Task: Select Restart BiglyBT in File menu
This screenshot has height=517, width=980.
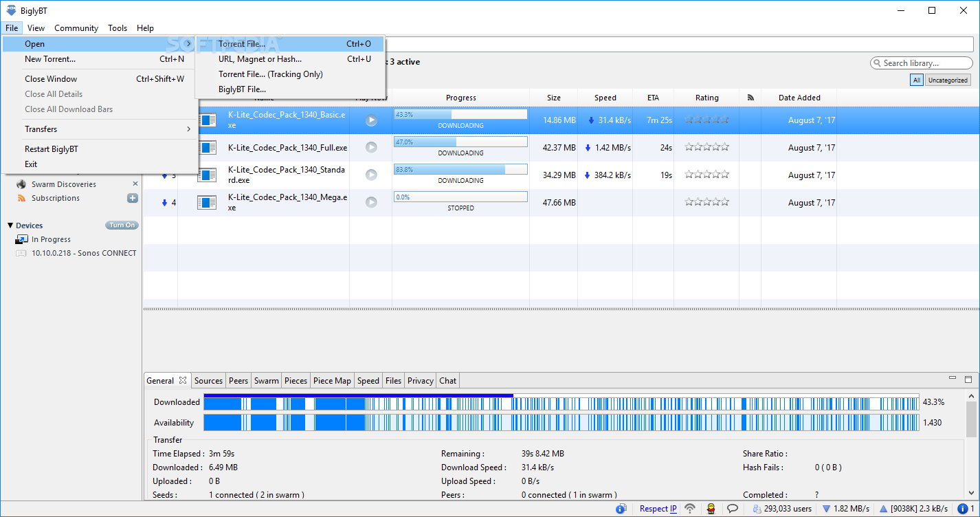Action: click(x=100, y=149)
